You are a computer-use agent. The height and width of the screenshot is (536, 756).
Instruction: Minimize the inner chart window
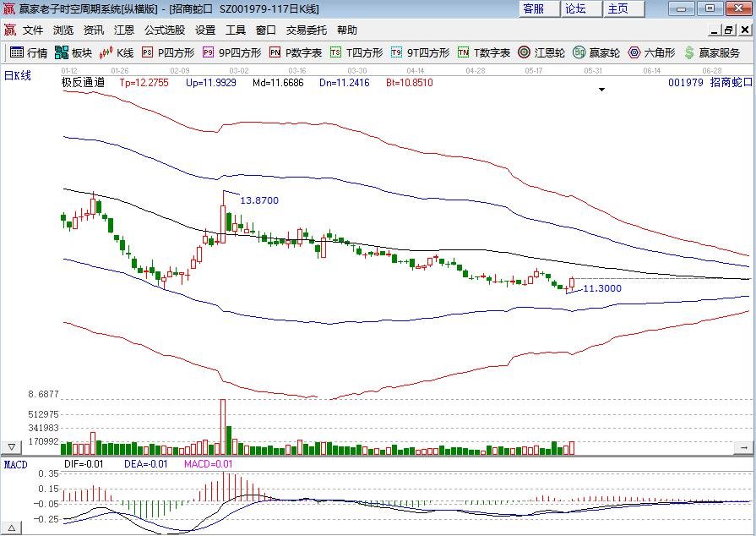pyautogui.click(x=714, y=30)
